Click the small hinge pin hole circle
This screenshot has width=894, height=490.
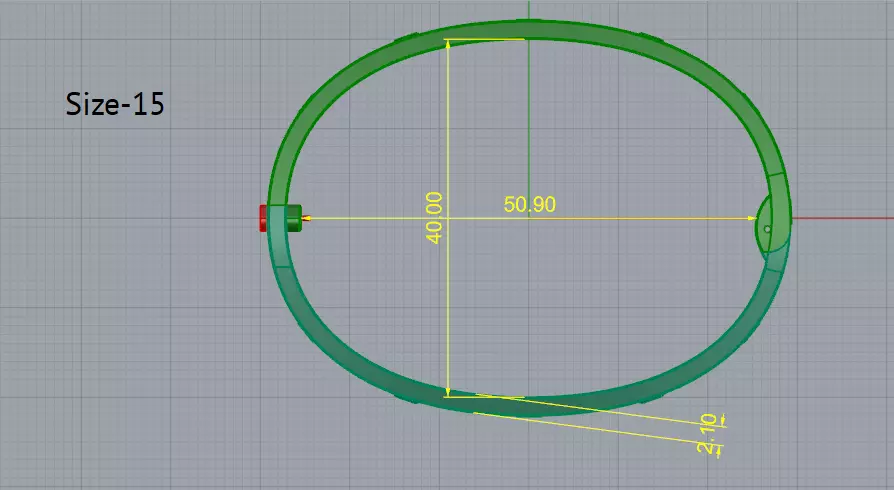tap(767, 229)
